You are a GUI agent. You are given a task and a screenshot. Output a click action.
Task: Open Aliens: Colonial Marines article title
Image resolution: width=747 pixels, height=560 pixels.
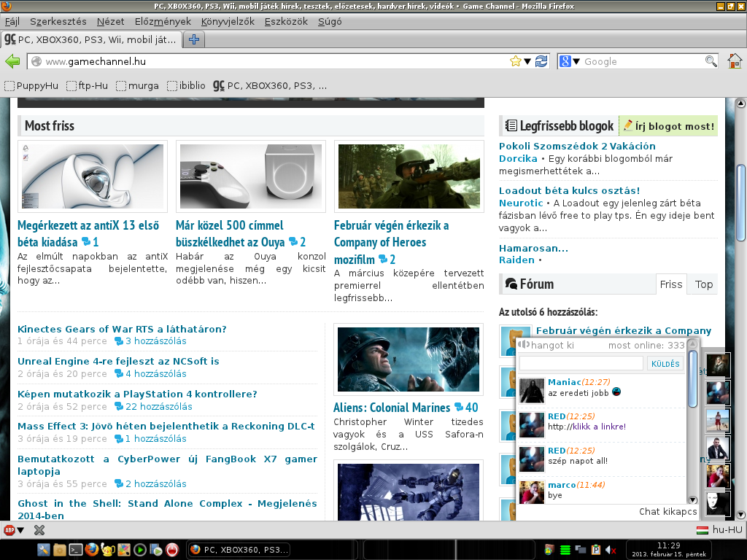point(392,408)
